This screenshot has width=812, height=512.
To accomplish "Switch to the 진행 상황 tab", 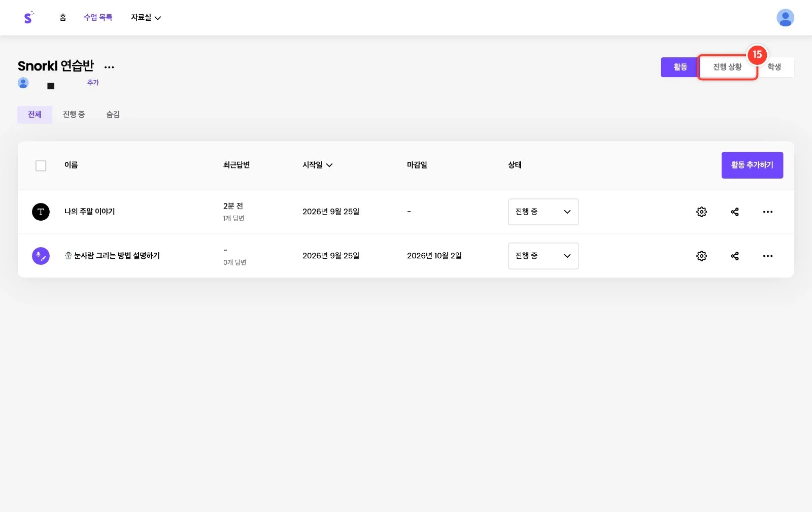I will [727, 67].
